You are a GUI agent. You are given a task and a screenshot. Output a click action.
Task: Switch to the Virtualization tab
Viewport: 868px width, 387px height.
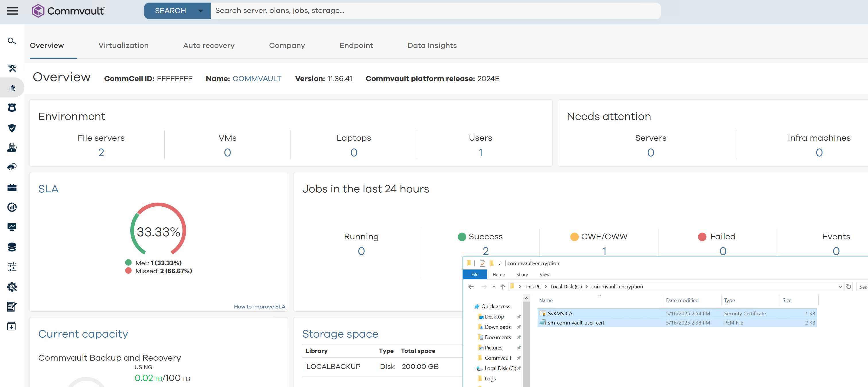click(x=123, y=45)
